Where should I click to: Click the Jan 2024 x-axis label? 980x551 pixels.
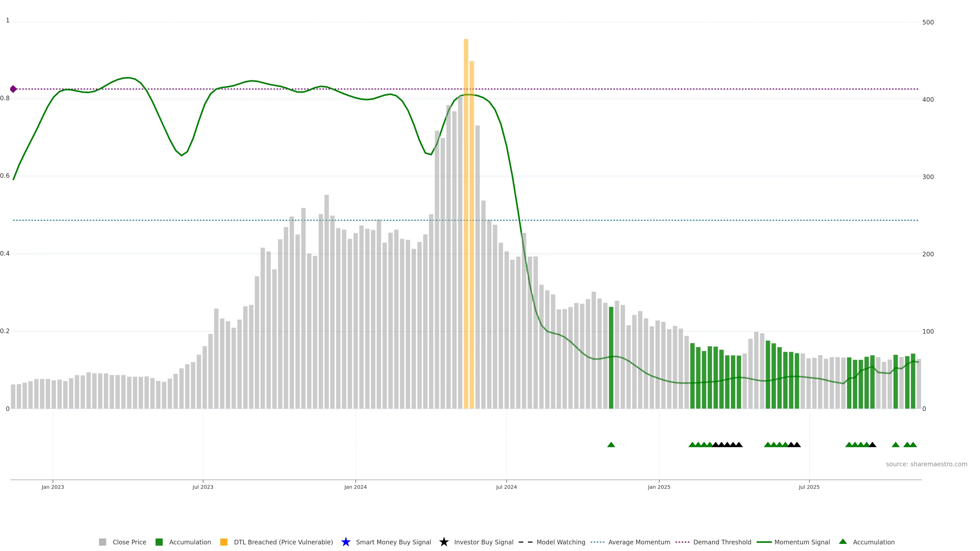[355, 487]
